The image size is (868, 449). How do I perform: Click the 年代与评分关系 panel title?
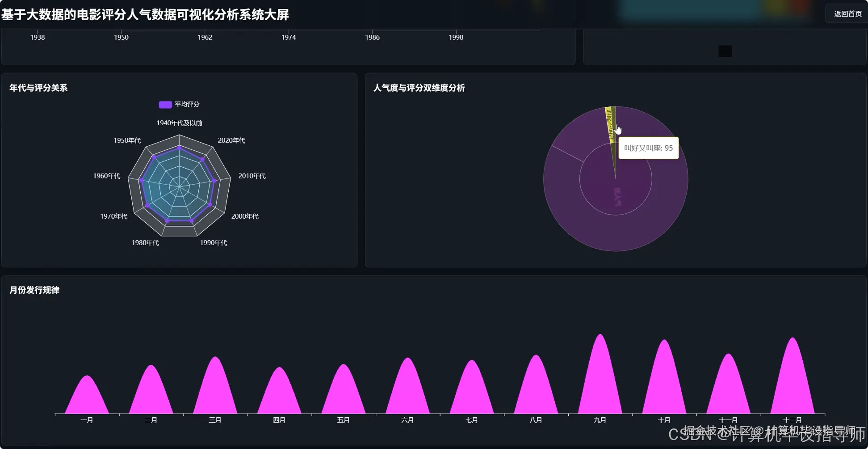[38, 88]
